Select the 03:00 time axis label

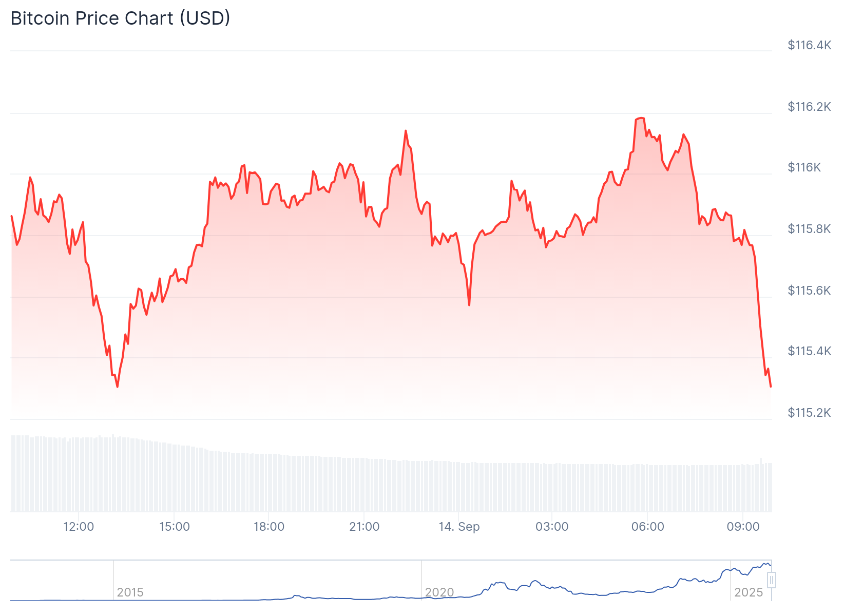coord(552,527)
